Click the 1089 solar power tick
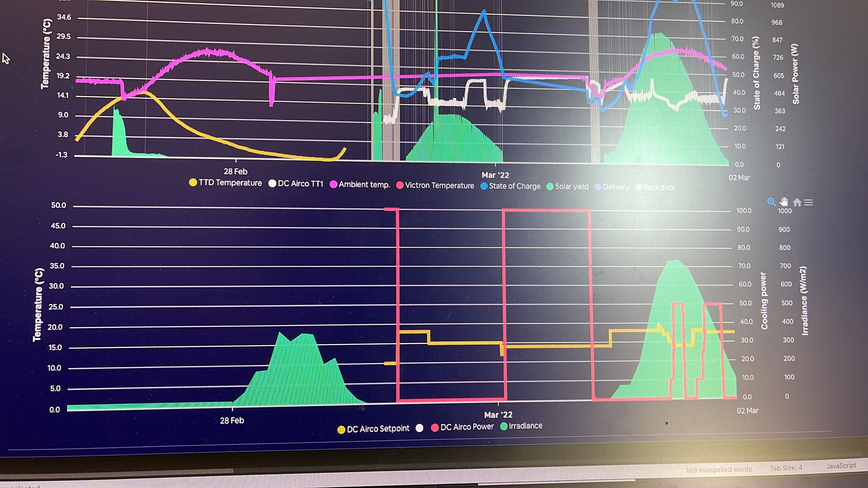868x488 pixels. pyautogui.click(x=777, y=5)
